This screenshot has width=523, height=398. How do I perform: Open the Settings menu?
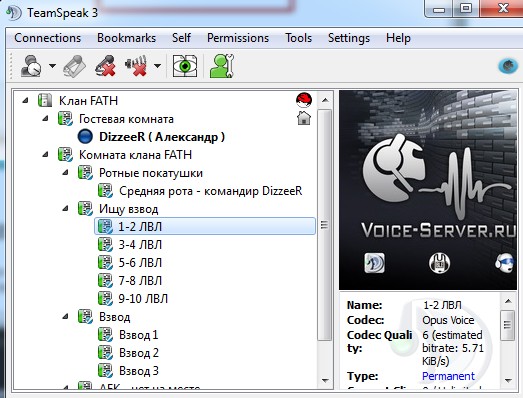(x=349, y=38)
